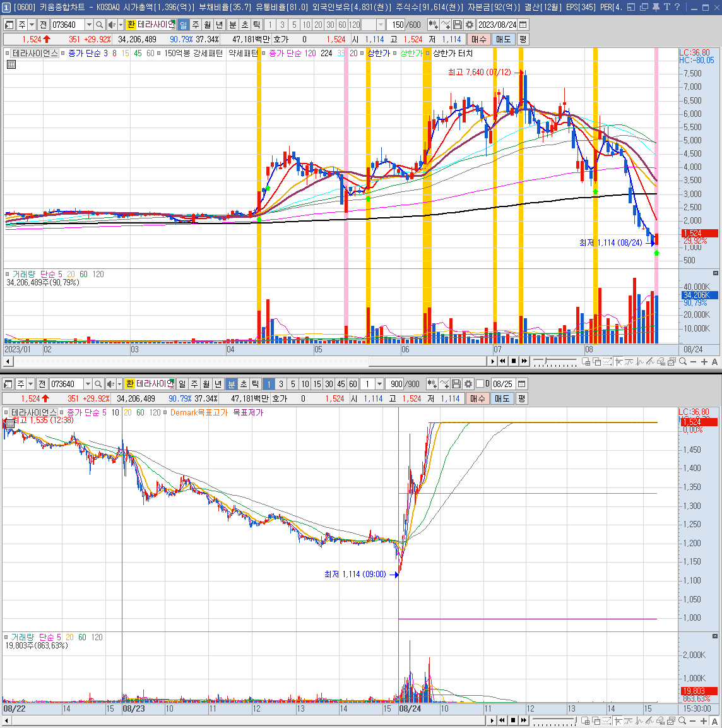Click the pin icon in the title bar

[656, 7]
